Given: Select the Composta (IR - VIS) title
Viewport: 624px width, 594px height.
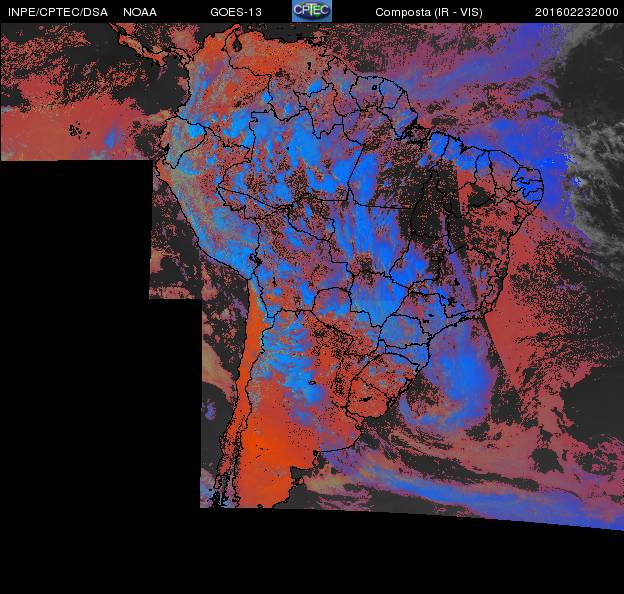Looking at the screenshot, I should tap(425, 12).
